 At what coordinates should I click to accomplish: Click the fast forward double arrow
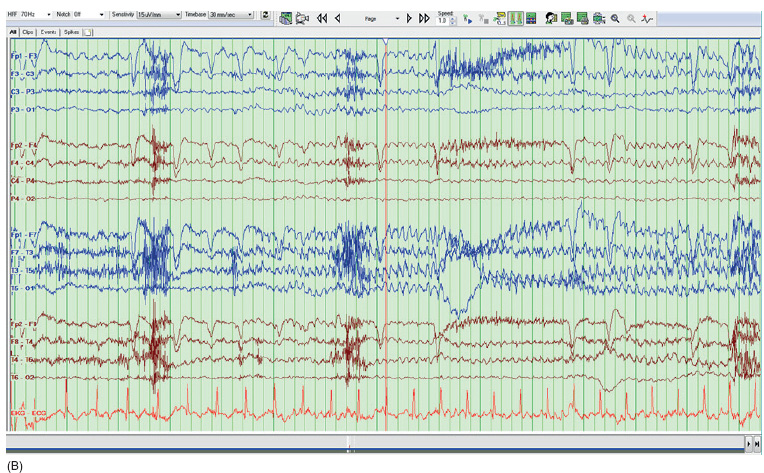(424, 18)
